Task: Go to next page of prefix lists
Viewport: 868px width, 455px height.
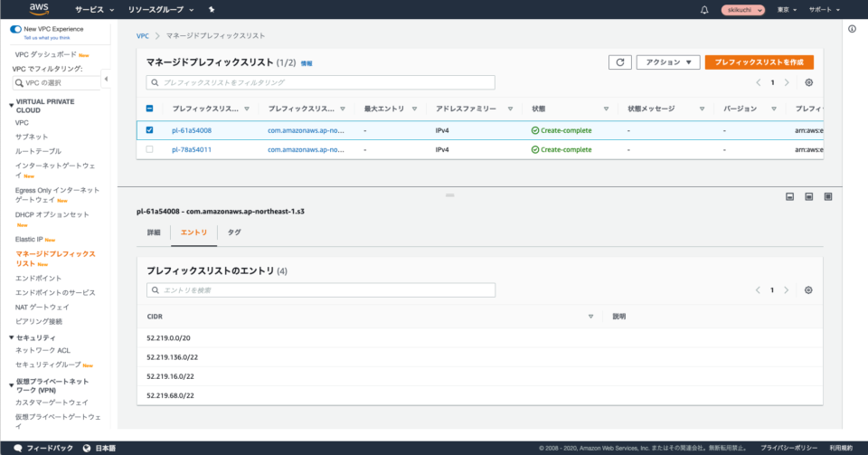Action: (787, 82)
